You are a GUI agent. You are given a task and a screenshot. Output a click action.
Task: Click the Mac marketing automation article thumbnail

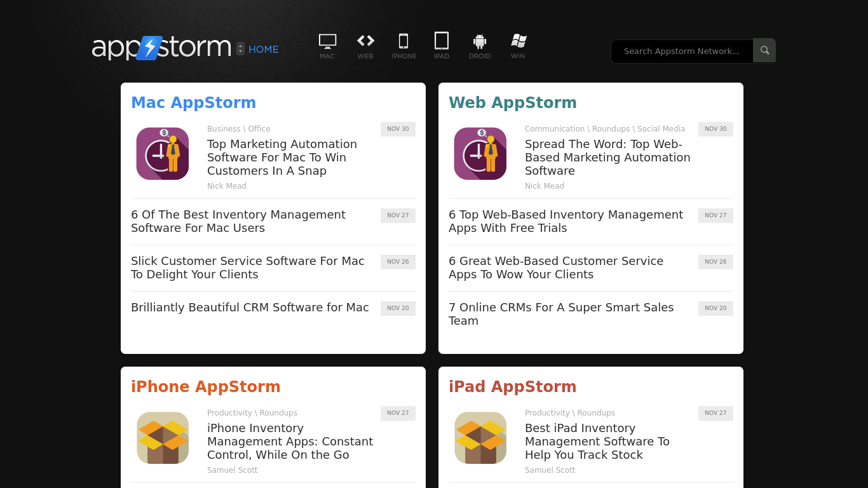coord(163,154)
